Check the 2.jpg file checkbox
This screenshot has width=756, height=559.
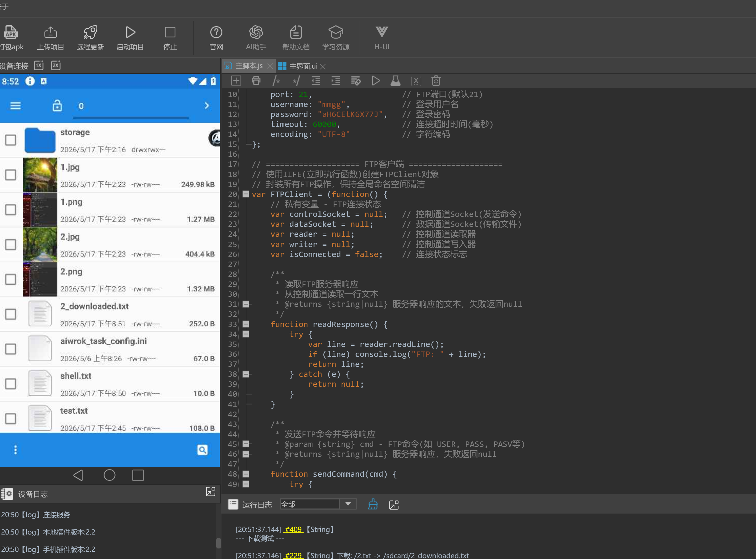11,245
